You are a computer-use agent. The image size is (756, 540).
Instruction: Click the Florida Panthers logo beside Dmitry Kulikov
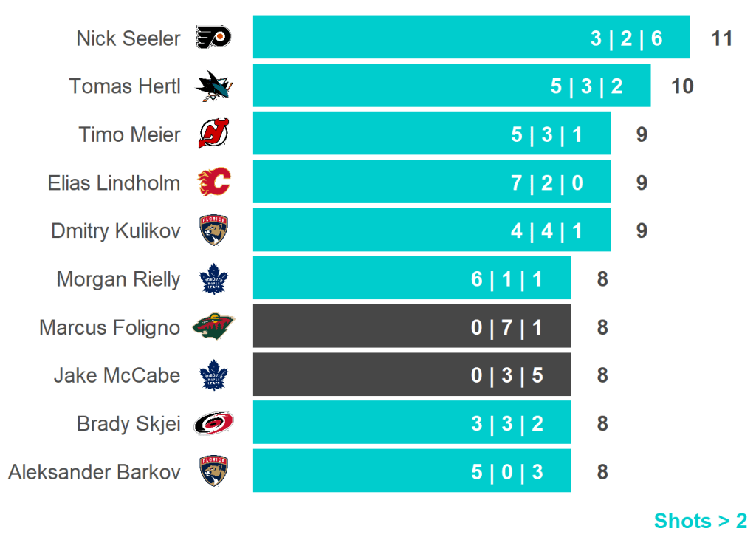213,230
